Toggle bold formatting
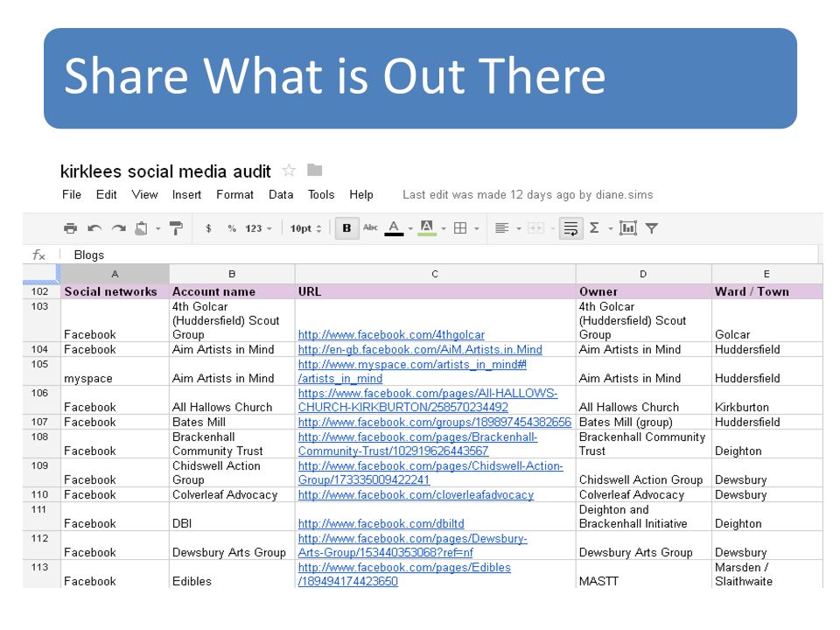Image resolution: width=840 pixels, height=630 pixels. 346,228
